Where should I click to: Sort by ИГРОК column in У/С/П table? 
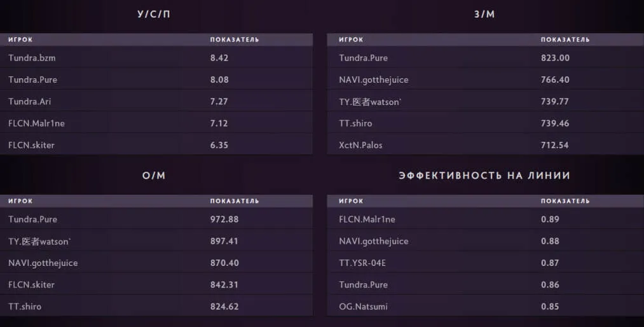tap(20, 39)
